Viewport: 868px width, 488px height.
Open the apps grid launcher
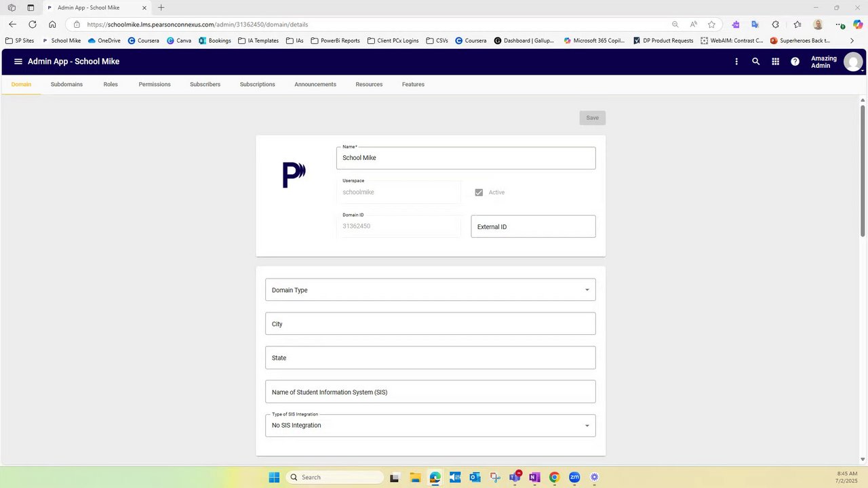pyautogui.click(x=776, y=62)
